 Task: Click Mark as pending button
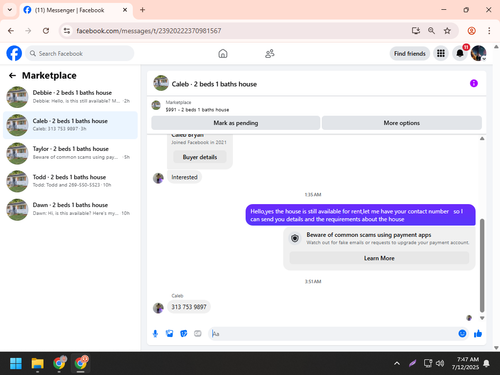click(236, 123)
